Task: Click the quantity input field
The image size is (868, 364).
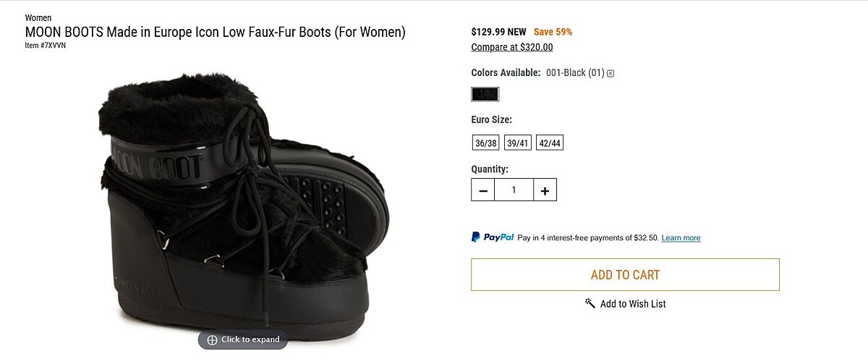Action: [x=514, y=190]
